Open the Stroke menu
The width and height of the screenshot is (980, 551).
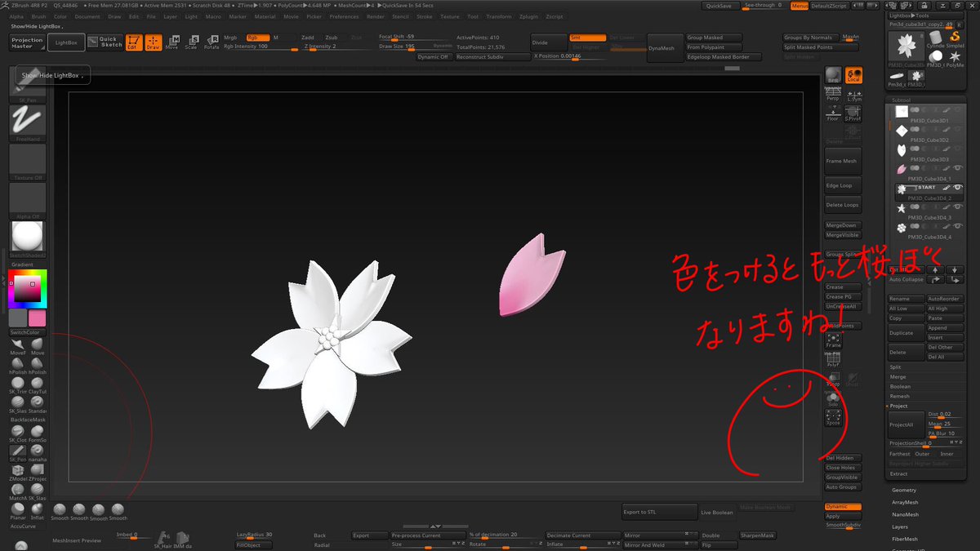point(425,16)
